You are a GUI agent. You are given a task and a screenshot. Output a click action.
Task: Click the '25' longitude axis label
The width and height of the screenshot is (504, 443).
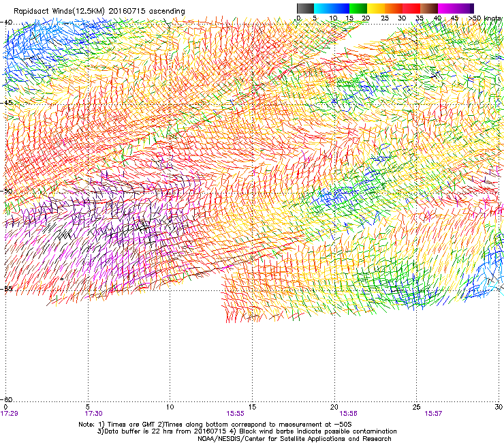coord(416,407)
